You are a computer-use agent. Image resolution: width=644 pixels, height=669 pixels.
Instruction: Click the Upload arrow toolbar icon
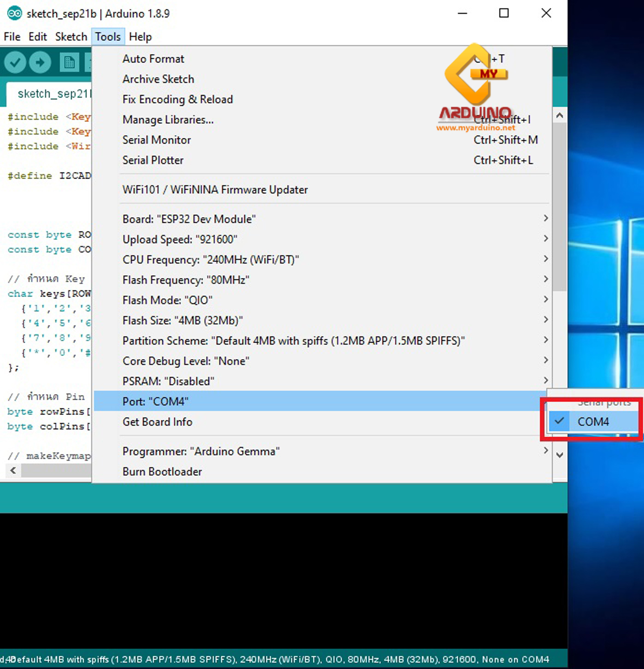pyautogui.click(x=40, y=62)
